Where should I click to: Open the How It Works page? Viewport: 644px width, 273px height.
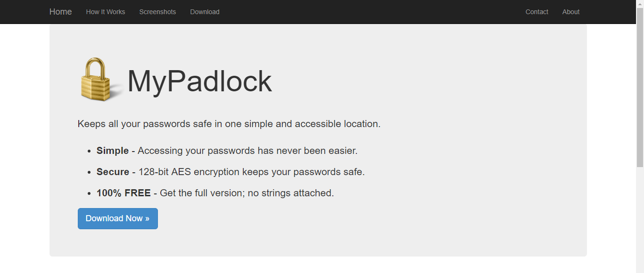coord(106,12)
